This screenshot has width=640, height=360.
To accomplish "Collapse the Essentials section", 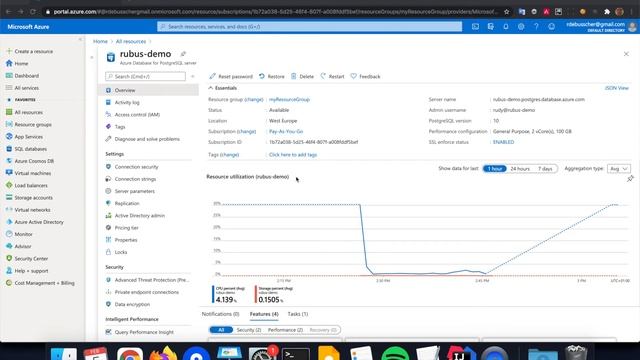I will pyautogui.click(x=211, y=88).
